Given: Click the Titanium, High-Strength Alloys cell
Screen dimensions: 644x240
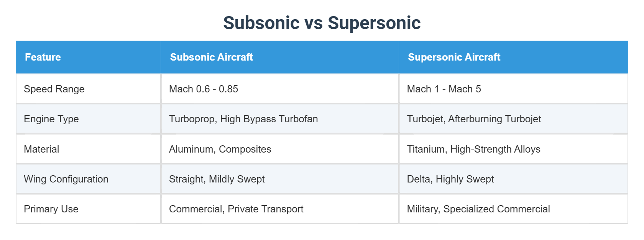Looking at the screenshot, I should 473,149.
